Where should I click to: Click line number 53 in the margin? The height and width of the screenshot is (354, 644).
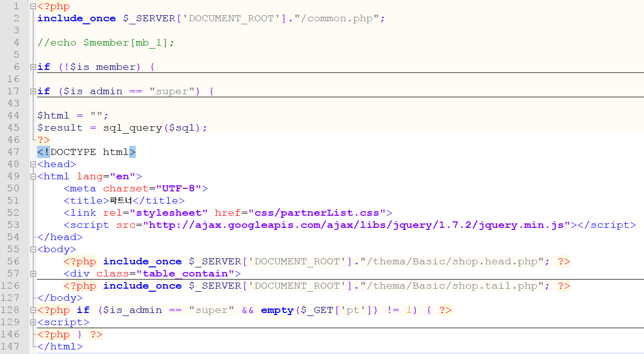pos(14,225)
